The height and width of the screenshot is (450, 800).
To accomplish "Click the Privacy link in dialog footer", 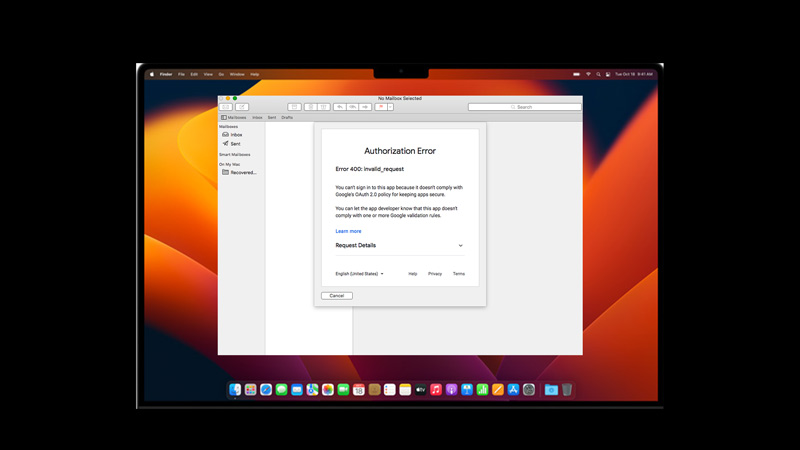I will [x=435, y=274].
